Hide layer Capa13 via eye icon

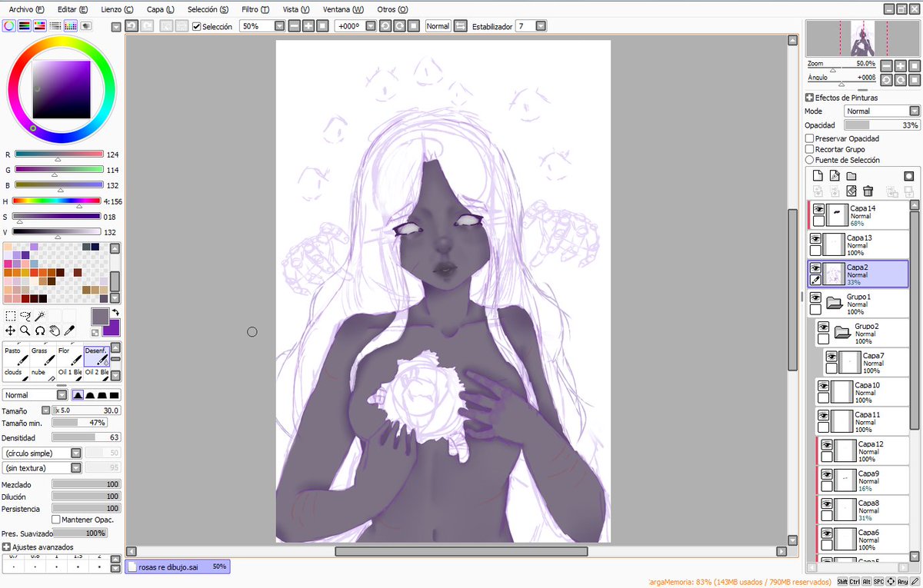[x=815, y=239]
